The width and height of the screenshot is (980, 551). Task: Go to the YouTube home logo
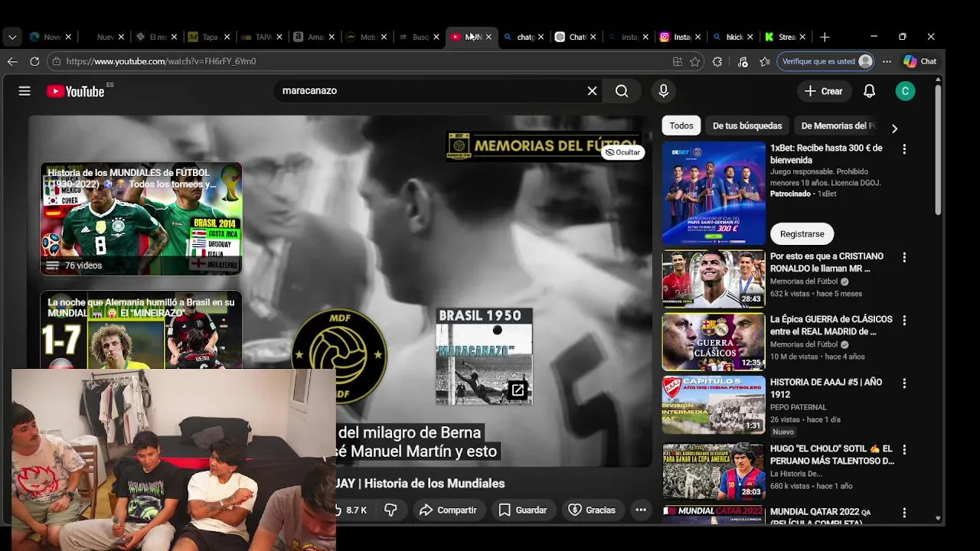pyautogui.click(x=75, y=91)
